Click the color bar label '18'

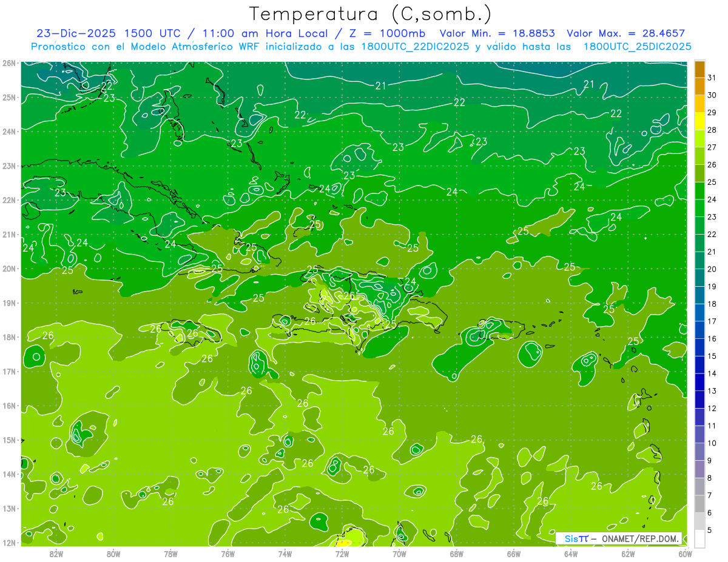point(712,304)
